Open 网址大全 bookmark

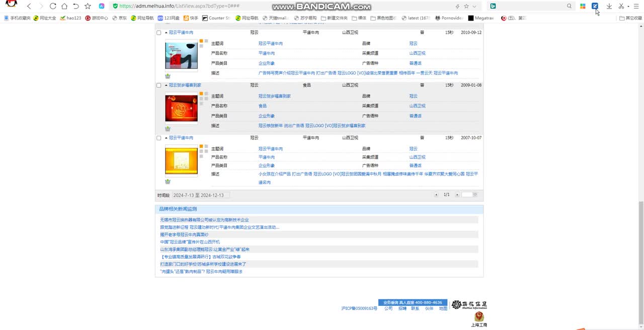(45, 18)
